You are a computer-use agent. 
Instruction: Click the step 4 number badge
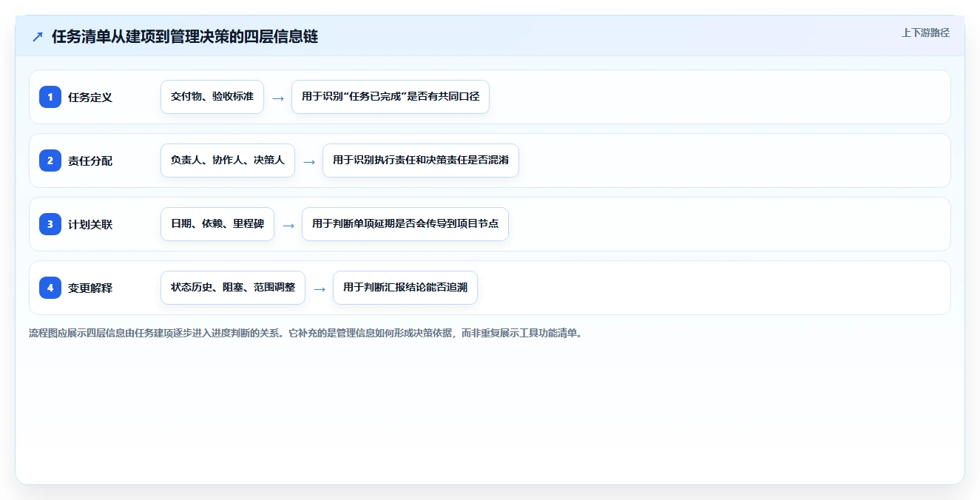(50, 288)
